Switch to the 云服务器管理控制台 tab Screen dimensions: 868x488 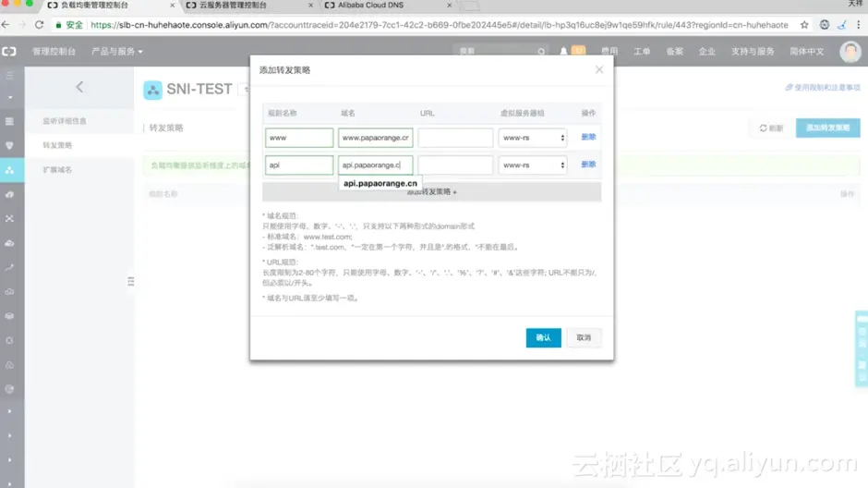[x=233, y=5]
